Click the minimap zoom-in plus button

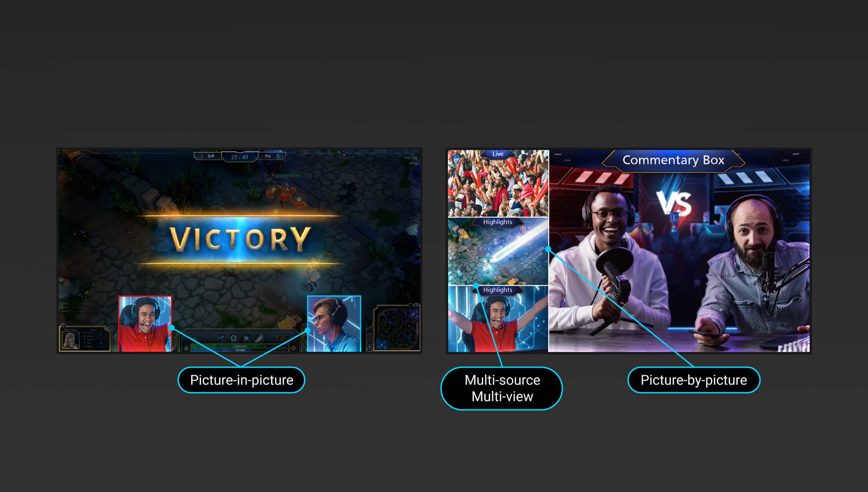[370, 337]
